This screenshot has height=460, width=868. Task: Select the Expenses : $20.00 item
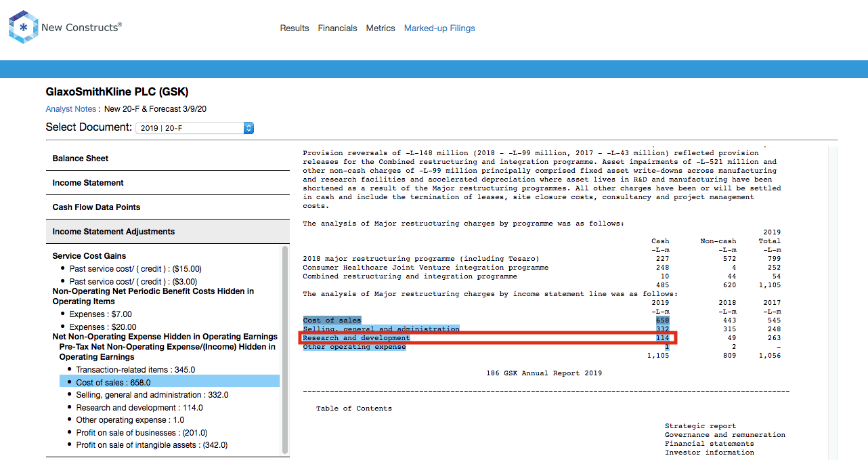(x=103, y=327)
